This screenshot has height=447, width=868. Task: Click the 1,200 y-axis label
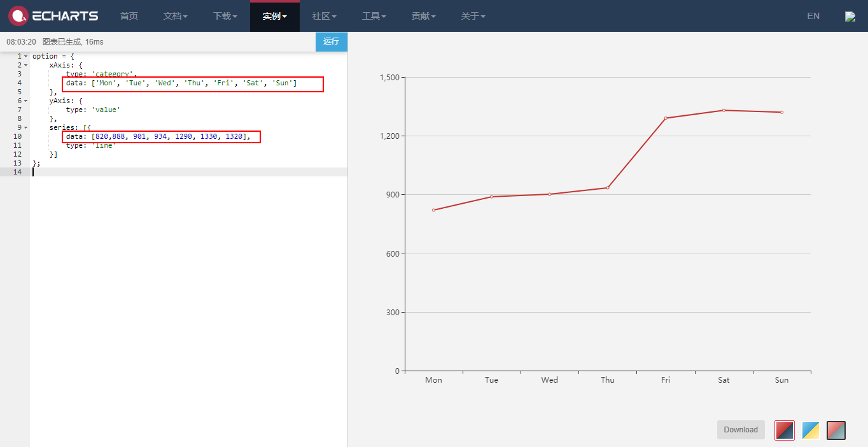tap(389, 136)
